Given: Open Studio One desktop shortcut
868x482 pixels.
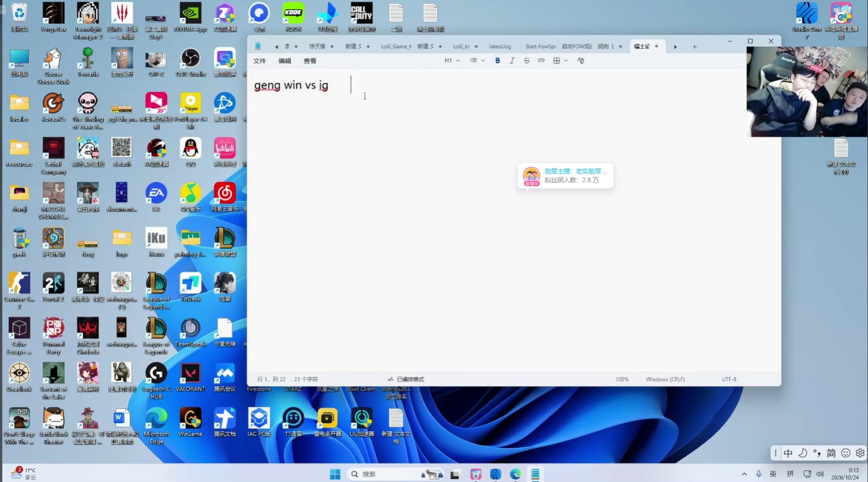Looking at the screenshot, I should click(x=807, y=21).
